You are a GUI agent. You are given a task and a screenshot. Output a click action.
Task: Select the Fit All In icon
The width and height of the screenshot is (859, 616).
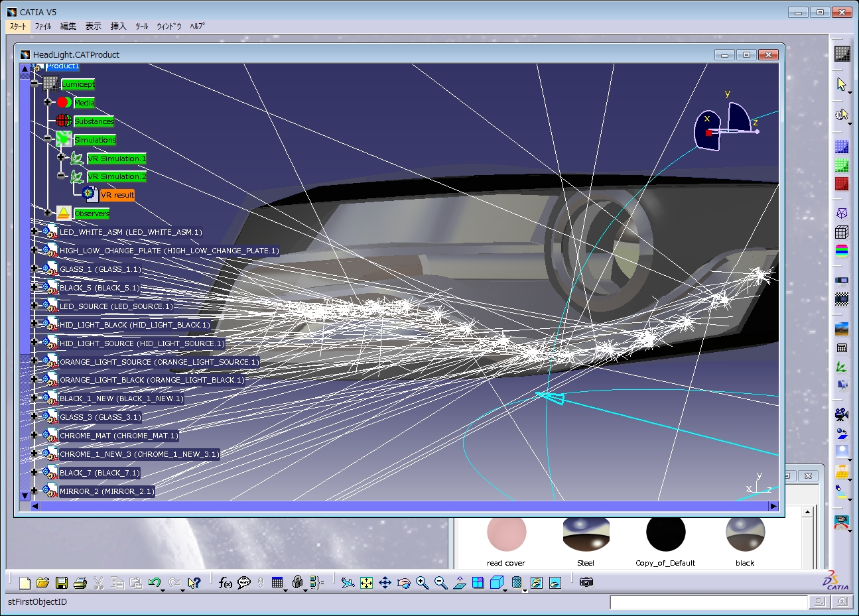pos(366,583)
